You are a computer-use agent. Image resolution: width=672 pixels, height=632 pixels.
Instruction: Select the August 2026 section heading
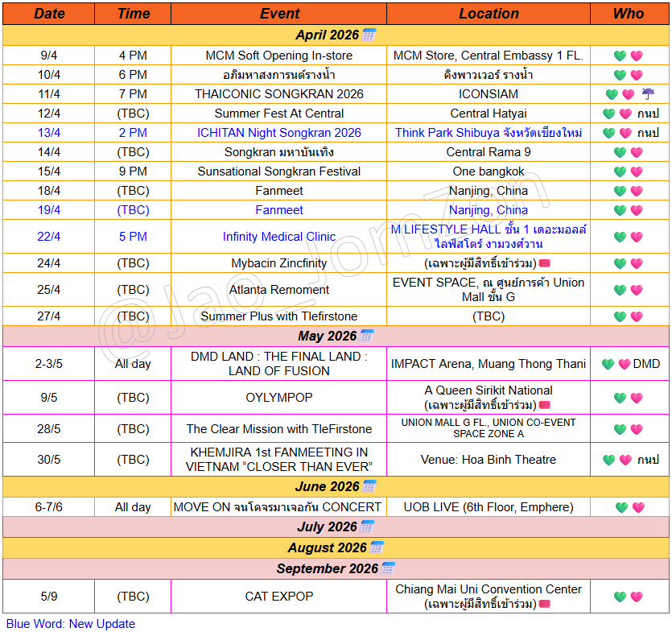[x=336, y=547]
